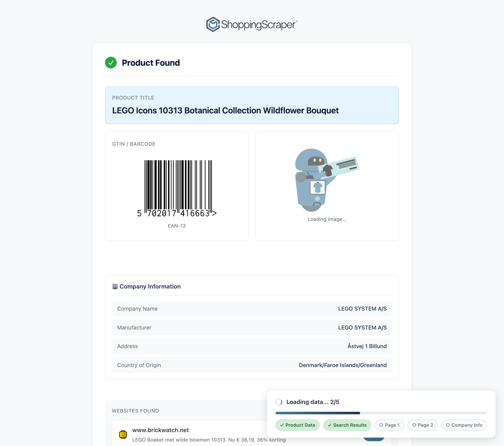The image size is (504, 446).
Task: Select the Company Info step chip
Action: tap(464, 425)
